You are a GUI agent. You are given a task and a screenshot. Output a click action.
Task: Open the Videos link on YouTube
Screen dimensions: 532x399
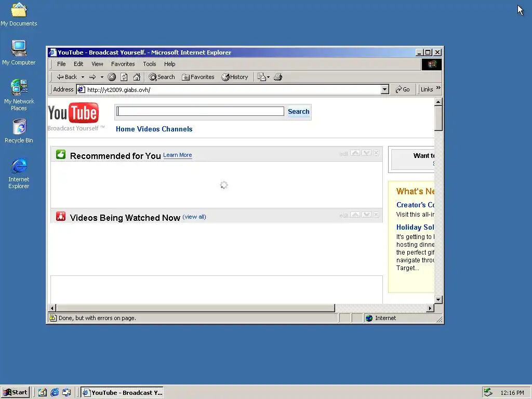pyautogui.click(x=148, y=129)
